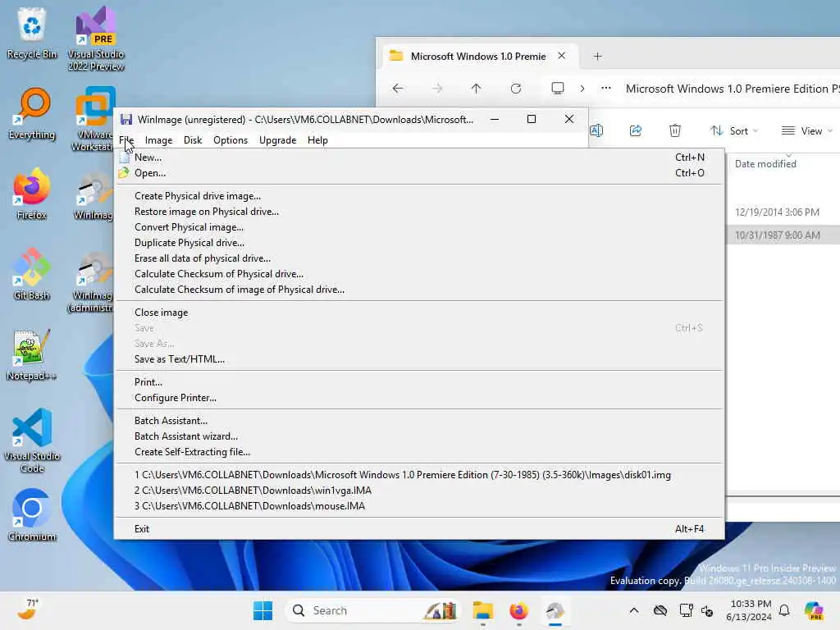Open the View dropdown in Explorer
Viewport: 840px width, 630px height.
click(807, 130)
